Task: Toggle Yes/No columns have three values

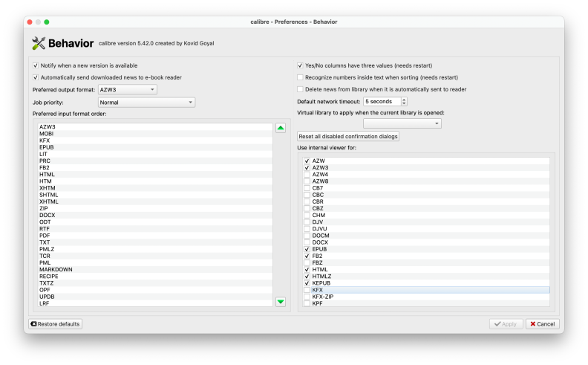Action: 300,65
